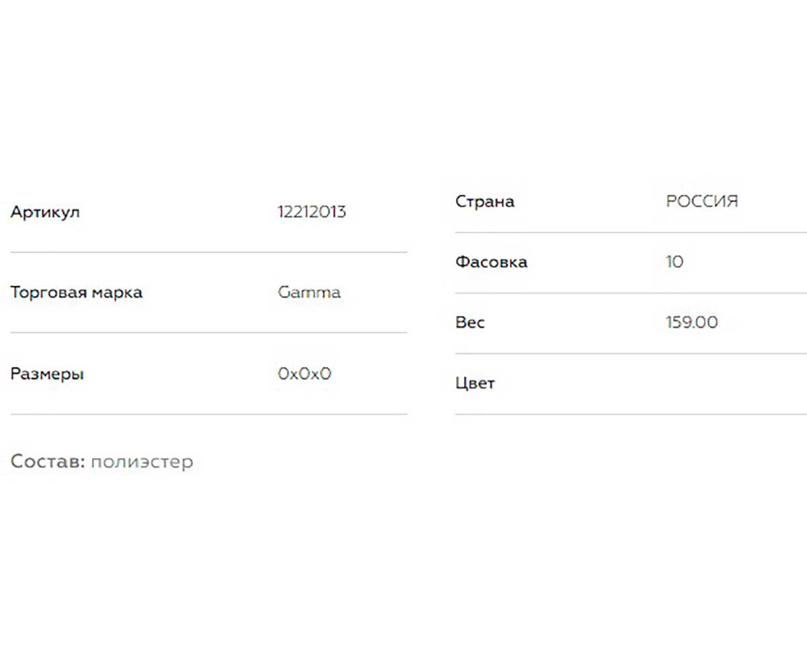Click the РОССИЯ country value

tap(702, 202)
